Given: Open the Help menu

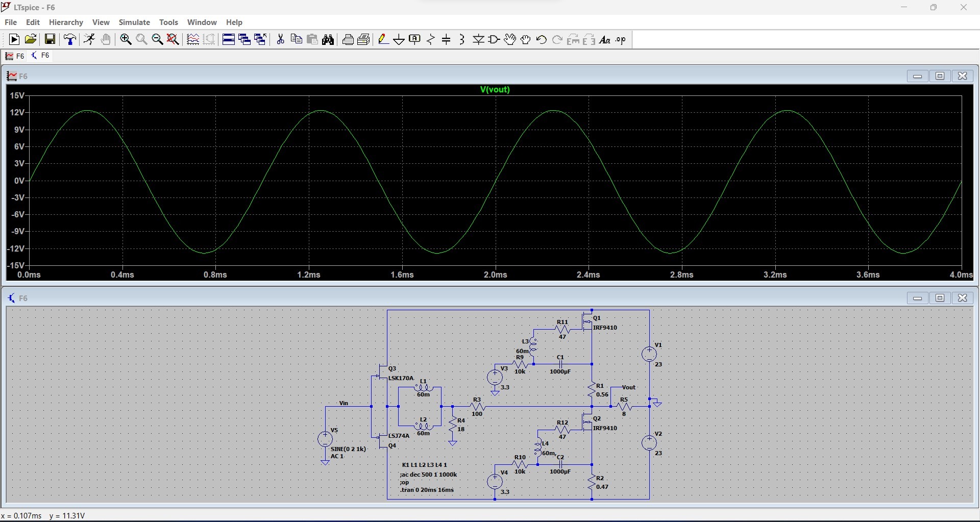Looking at the screenshot, I should point(234,22).
